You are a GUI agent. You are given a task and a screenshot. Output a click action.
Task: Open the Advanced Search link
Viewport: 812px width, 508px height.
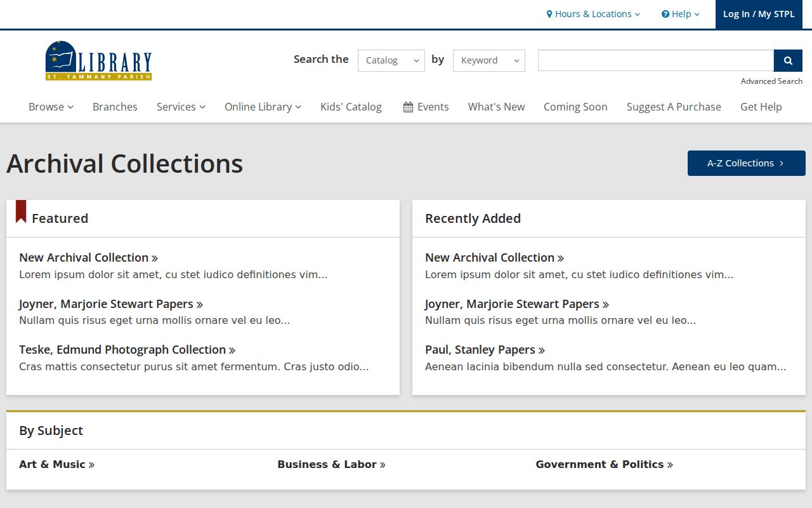(771, 81)
